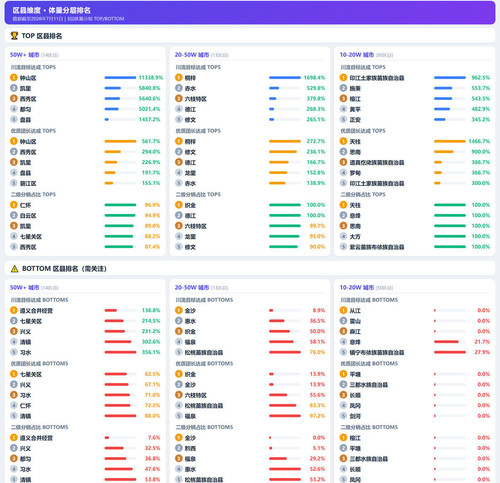Click the rank 1 badge on the 8.9% row
The height and width of the screenshot is (483, 500).
(179, 310)
